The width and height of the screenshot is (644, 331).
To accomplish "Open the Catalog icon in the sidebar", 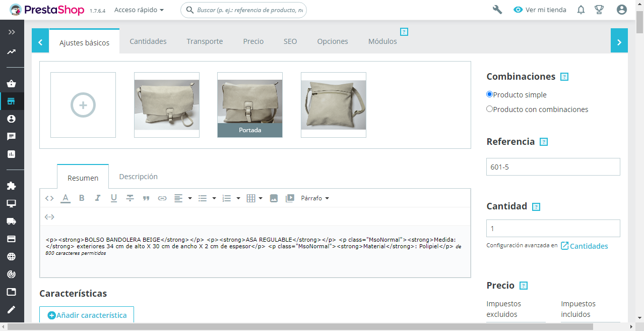I will (12, 101).
